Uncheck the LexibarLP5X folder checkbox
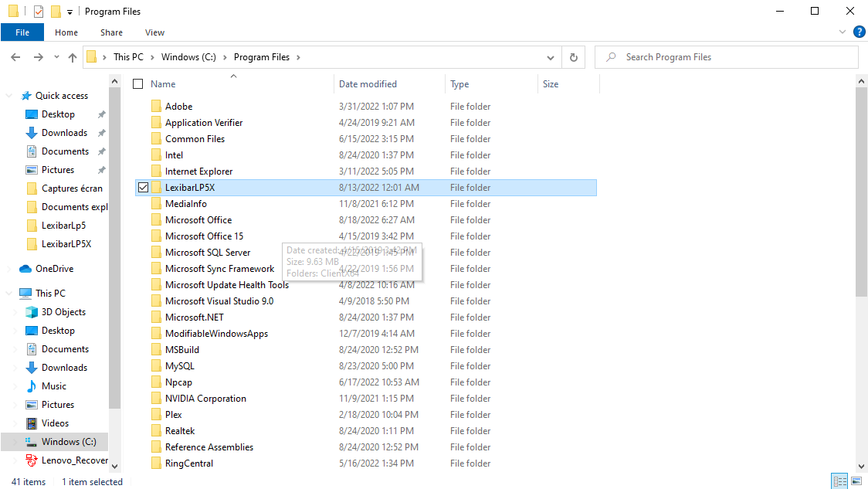Screen dimensions: 868x489 [x=143, y=188]
